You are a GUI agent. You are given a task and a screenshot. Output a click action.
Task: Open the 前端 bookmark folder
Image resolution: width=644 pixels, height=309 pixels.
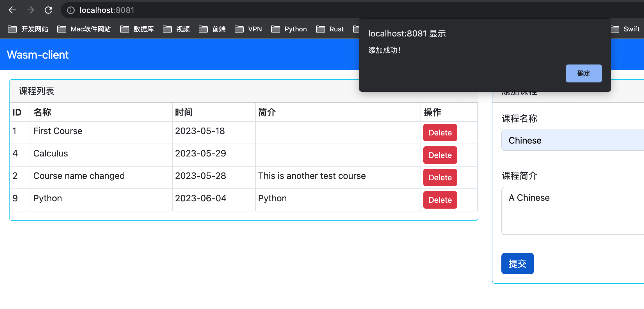coord(212,29)
